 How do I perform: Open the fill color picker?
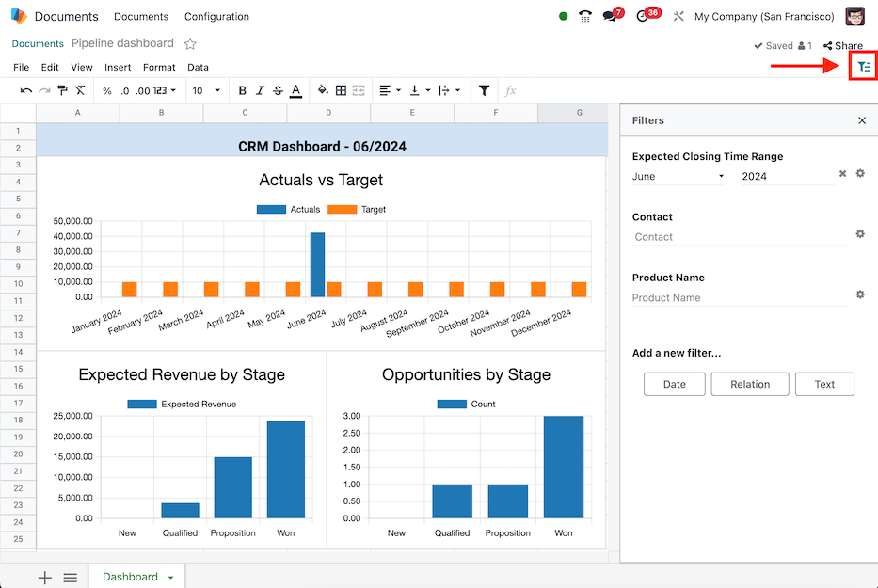[x=323, y=91]
